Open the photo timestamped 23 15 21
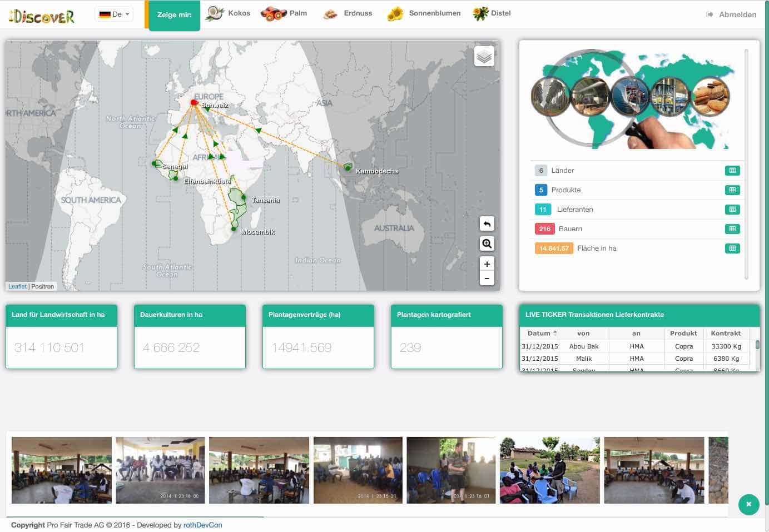This screenshot has height=532, width=769. click(358, 470)
